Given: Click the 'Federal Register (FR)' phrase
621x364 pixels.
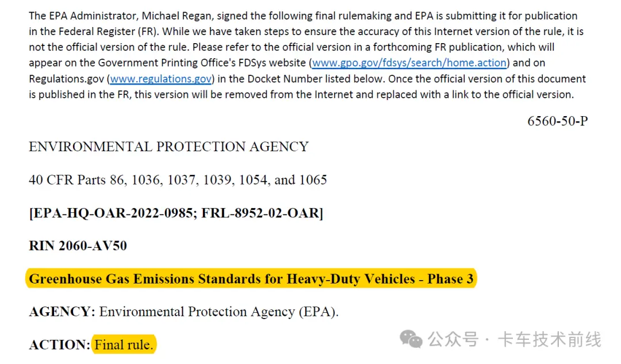Looking at the screenshot, I should click(x=109, y=32).
